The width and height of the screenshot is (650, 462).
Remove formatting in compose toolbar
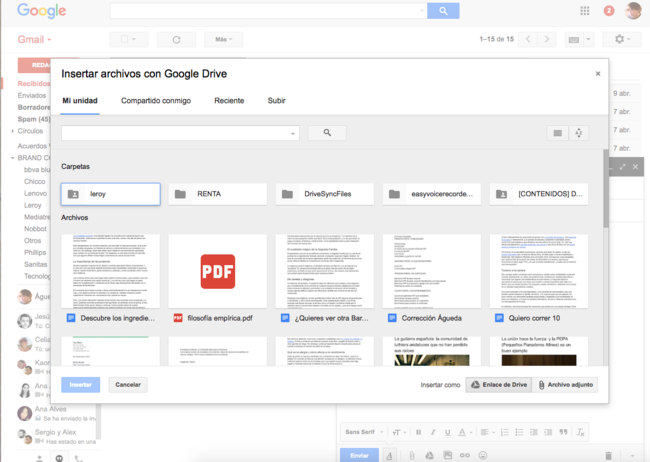tap(580, 432)
